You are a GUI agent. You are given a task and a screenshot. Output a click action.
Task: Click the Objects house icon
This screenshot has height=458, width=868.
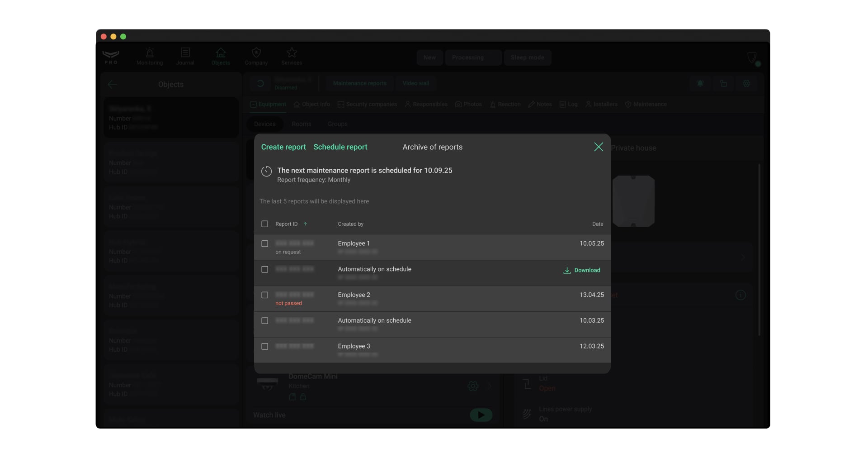coord(221,53)
